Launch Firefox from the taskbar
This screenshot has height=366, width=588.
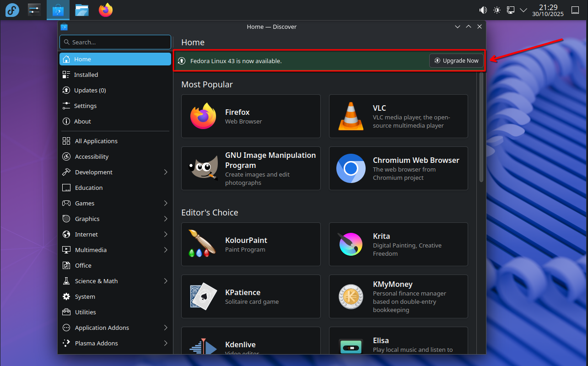click(105, 10)
